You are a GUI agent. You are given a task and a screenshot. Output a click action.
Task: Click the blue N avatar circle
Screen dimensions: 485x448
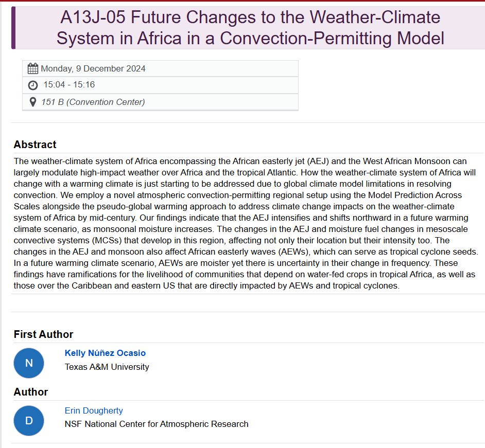pos(29,363)
